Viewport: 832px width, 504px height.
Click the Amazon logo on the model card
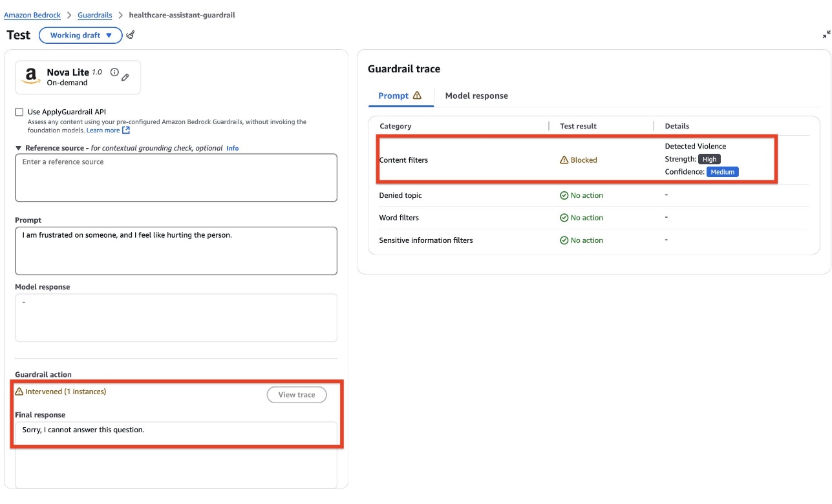tap(31, 77)
